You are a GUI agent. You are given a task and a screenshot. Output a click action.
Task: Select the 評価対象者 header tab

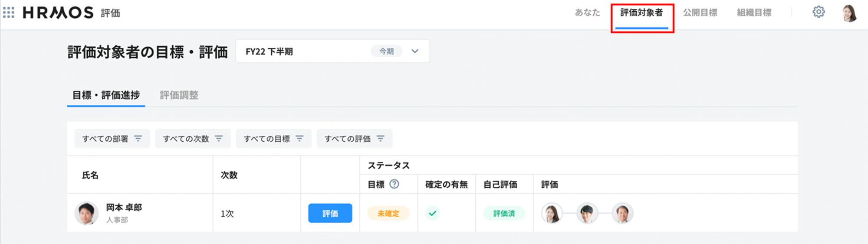click(641, 13)
